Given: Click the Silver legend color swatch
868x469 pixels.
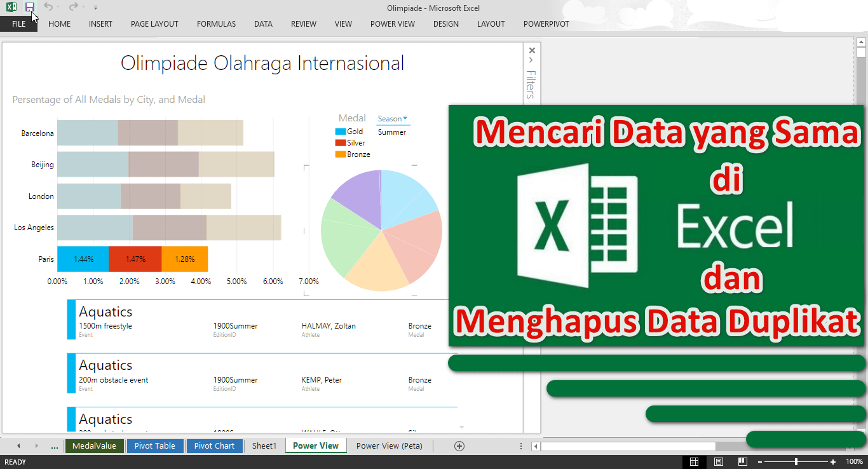Looking at the screenshot, I should 341,143.
